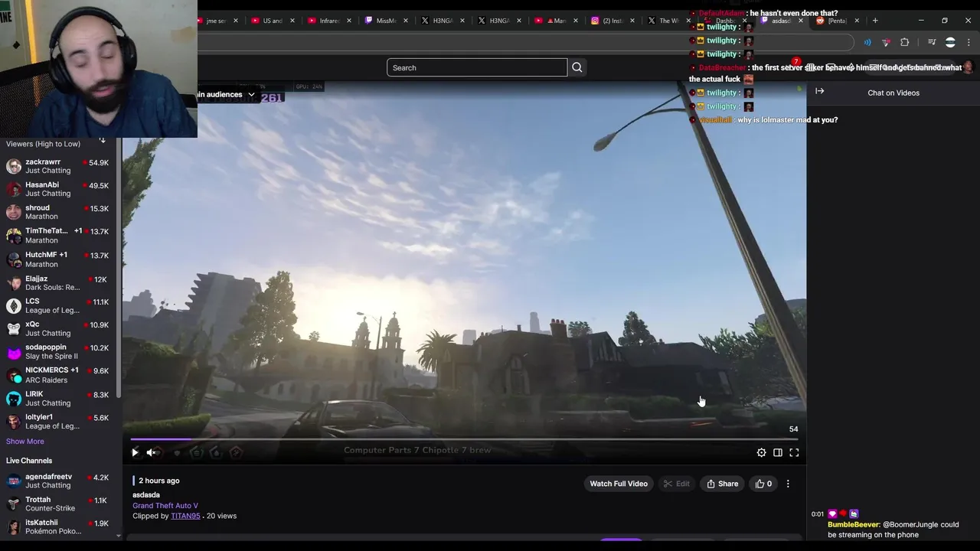Open TITAN95 clipper profile link
The image size is (980, 551).
pyautogui.click(x=185, y=516)
